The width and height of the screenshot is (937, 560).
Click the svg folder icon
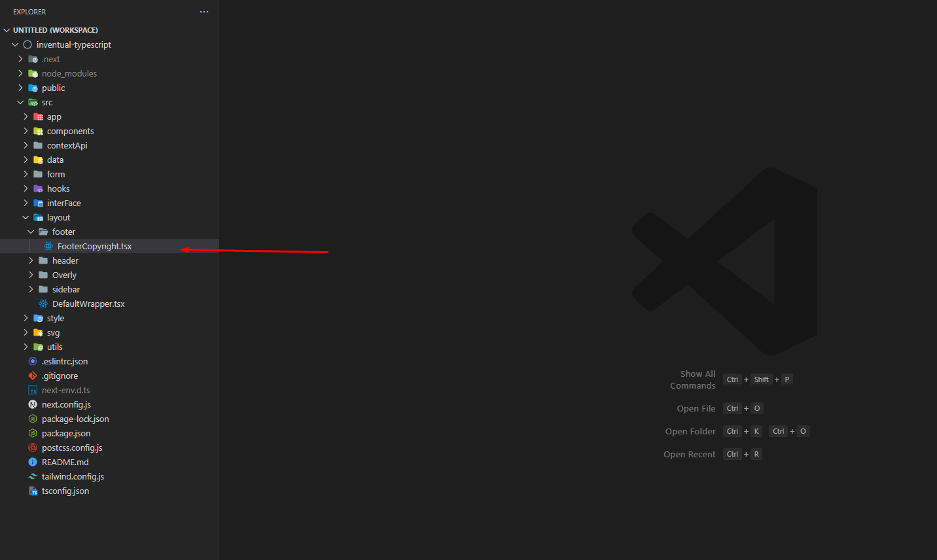pyautogui.click(x=38, y=332)
